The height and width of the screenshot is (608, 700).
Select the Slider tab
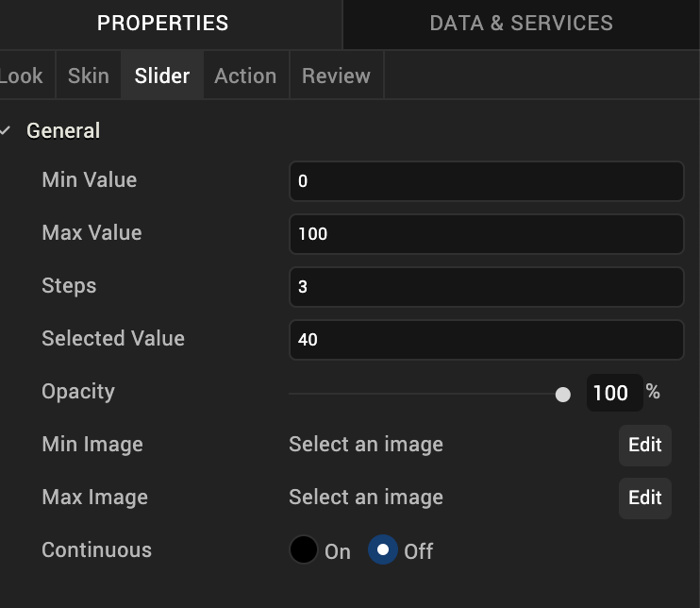point(162,76)
